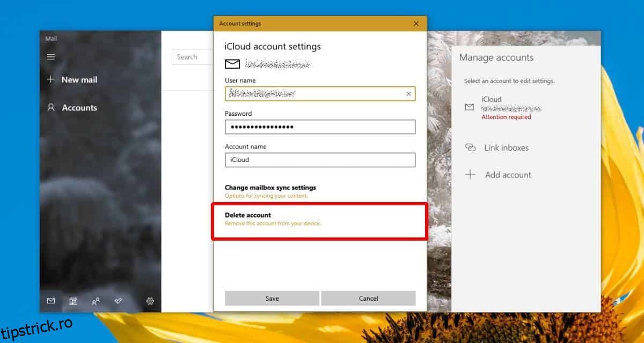Click 'Remove this account from your device' text
Screen dimensions: 644x343
[x=273, y=223]
